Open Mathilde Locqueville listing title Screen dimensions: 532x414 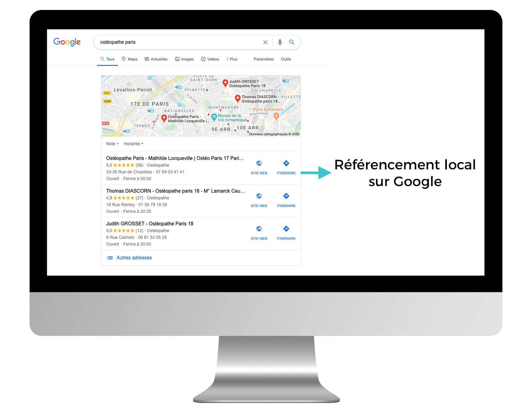(175, 158)
